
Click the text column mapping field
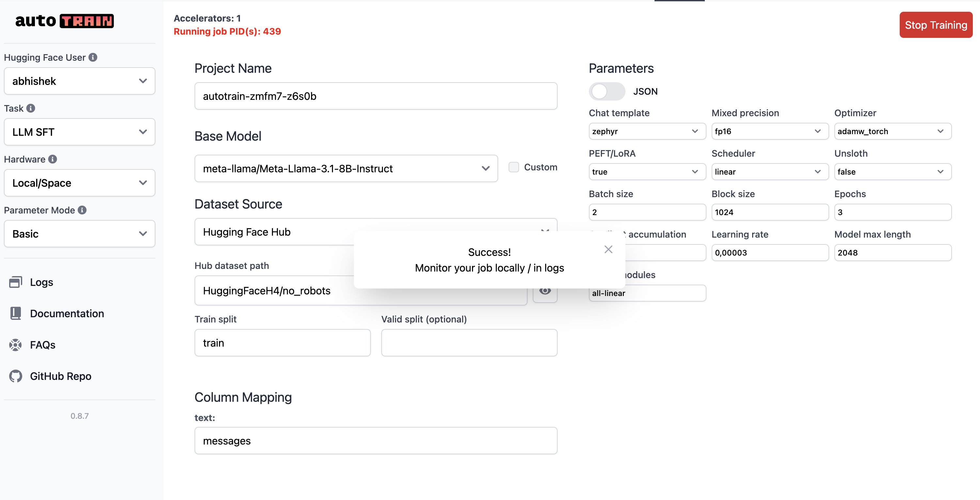(x=376, y=441)
